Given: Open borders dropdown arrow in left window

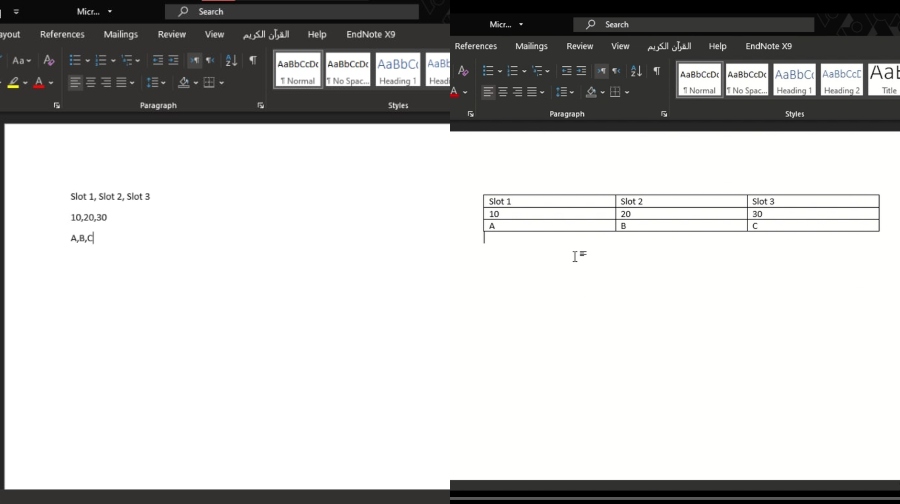Looking at the screenshot, I should (221, 83).
